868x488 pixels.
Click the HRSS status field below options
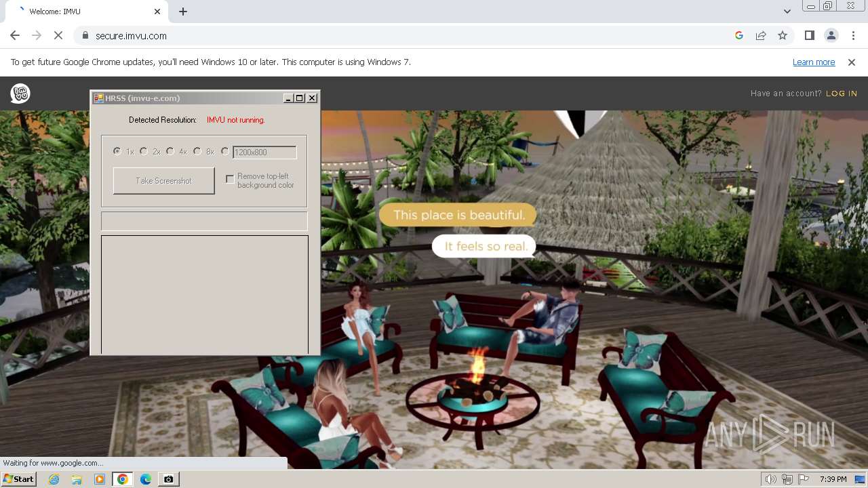click(204, 221)
